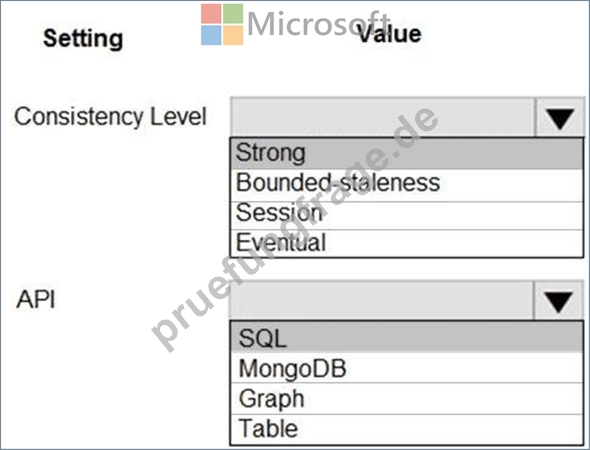Viewport: 590px width, 450px height.
Task: Click the Microsoft wordmark text
Action: point(318,23)
